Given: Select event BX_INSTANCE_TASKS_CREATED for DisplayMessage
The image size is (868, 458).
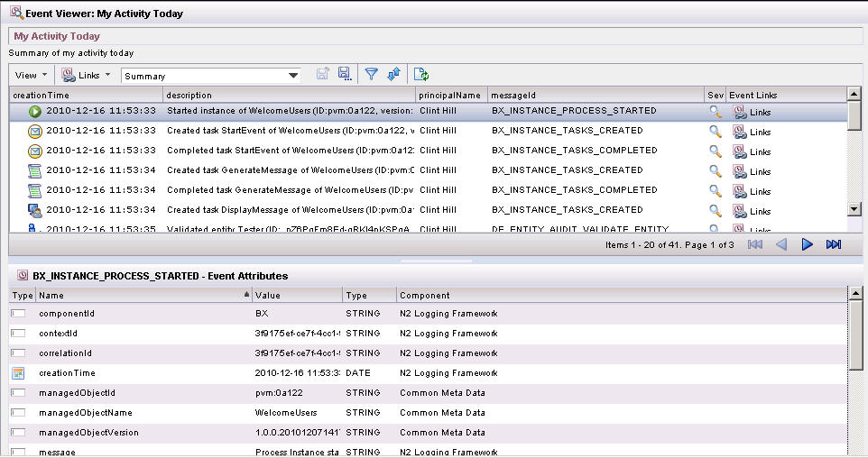Looking at the screenshot, I should click(568, 210).
